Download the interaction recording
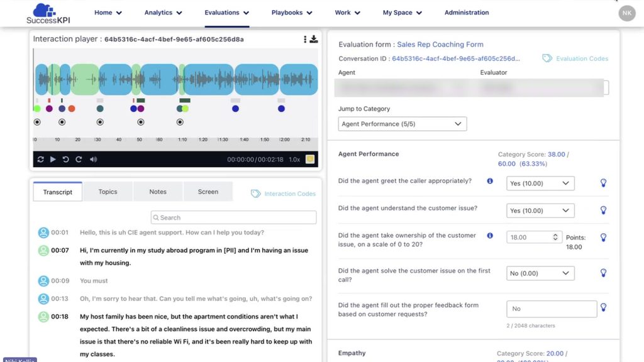The image size is (644, 362). tap(314, 39)
